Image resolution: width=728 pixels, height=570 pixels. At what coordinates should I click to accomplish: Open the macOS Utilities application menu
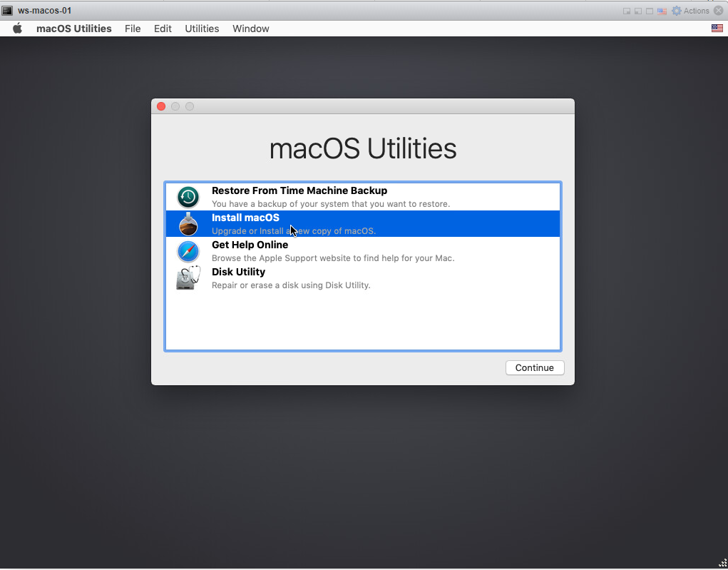click(74, 29)
